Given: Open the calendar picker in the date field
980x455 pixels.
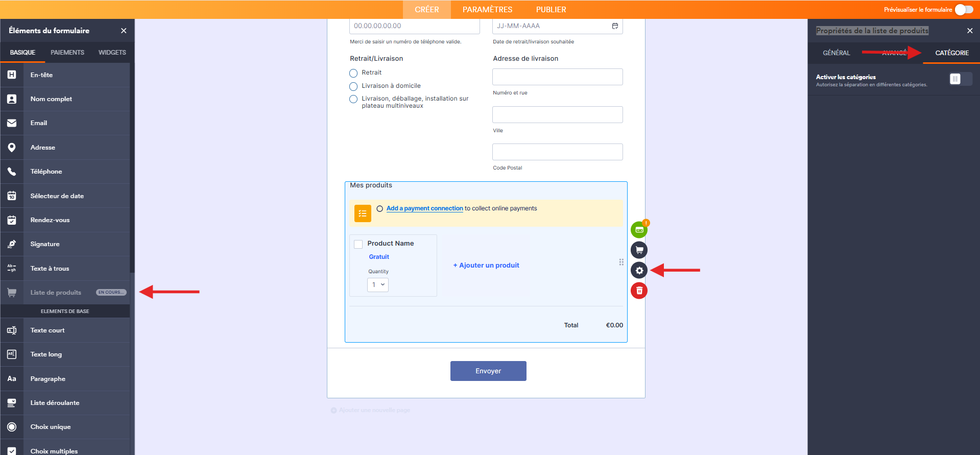Looking at the screenshot, I should [x=615, y=26].
